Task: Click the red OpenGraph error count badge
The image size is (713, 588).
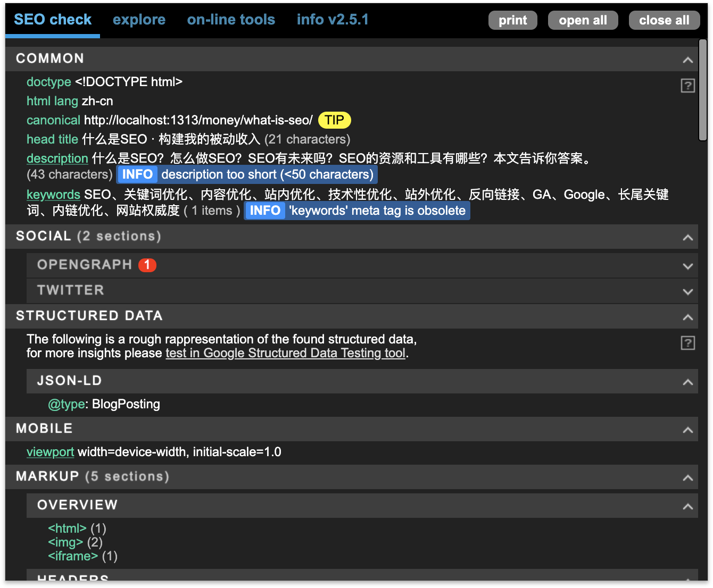Action: (x=147, y=265)
